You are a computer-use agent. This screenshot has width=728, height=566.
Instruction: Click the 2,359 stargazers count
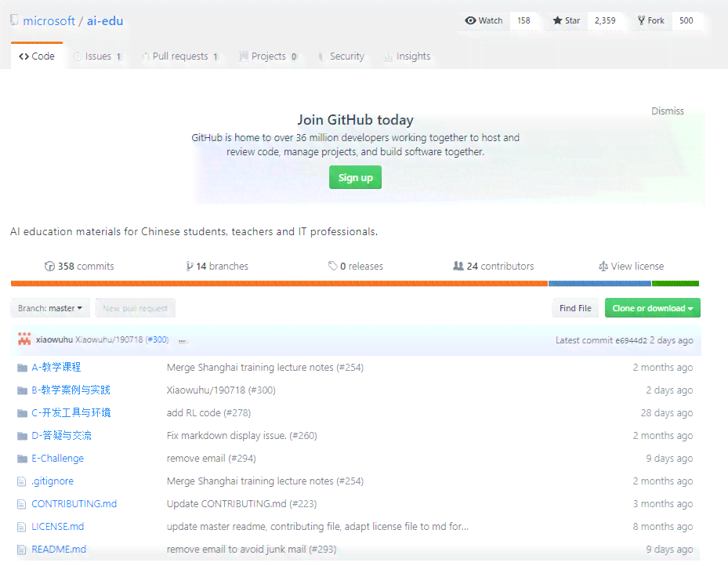pos(605,20)
